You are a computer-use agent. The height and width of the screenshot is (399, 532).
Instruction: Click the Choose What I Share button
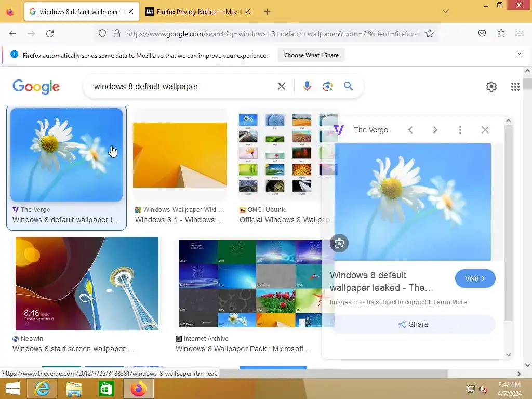click(311, 55)
